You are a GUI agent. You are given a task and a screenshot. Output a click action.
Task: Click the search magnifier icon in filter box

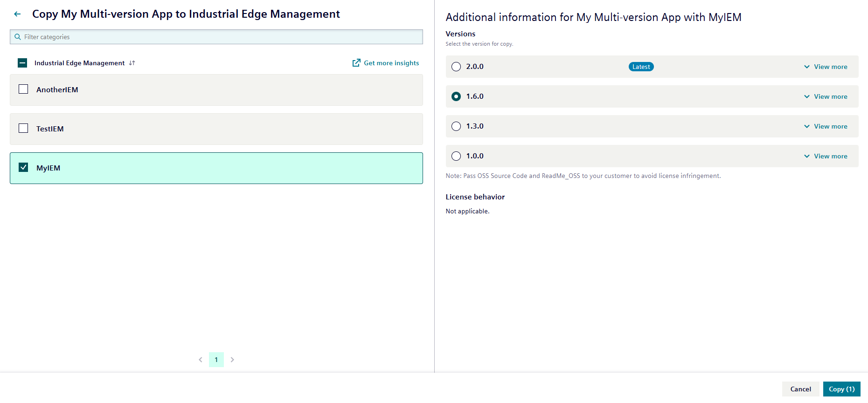(18, 37)
